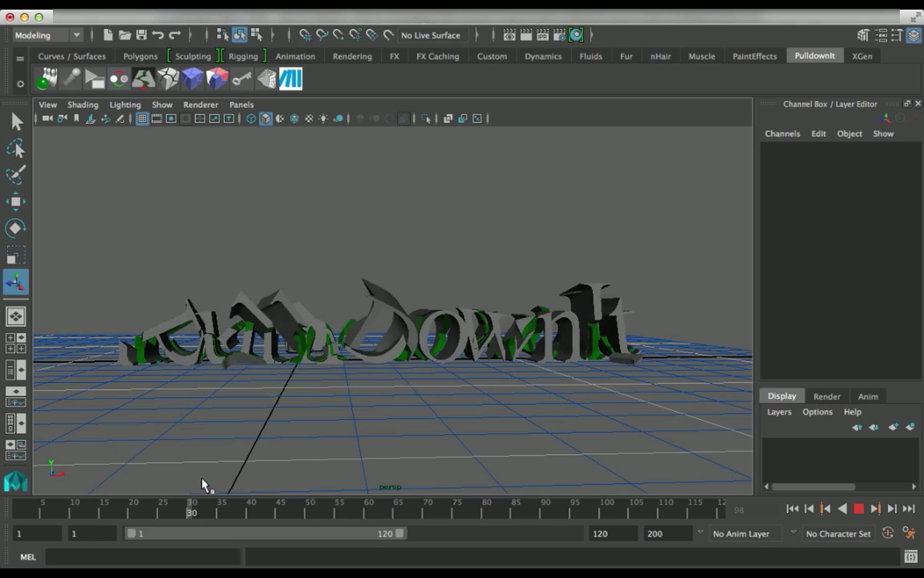Click the MEL command input field

point(143,557)
